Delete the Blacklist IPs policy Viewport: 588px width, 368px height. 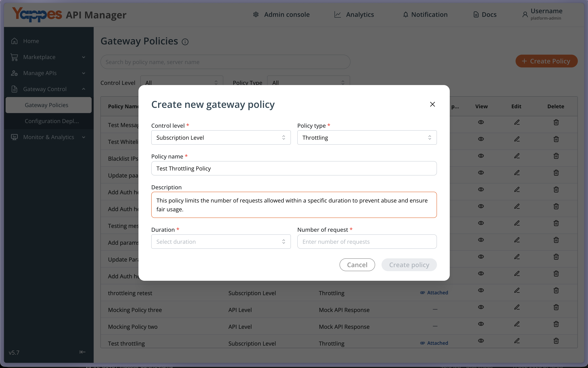556,155
